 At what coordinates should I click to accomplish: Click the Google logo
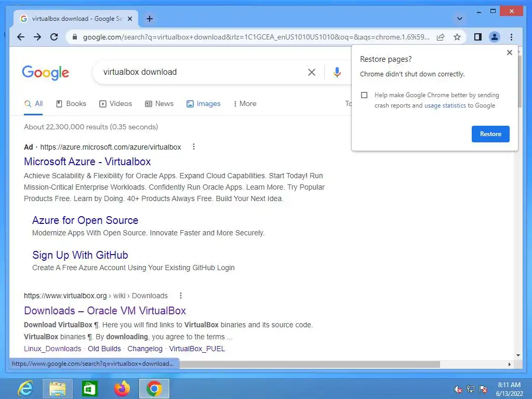(x=46, y=73)
